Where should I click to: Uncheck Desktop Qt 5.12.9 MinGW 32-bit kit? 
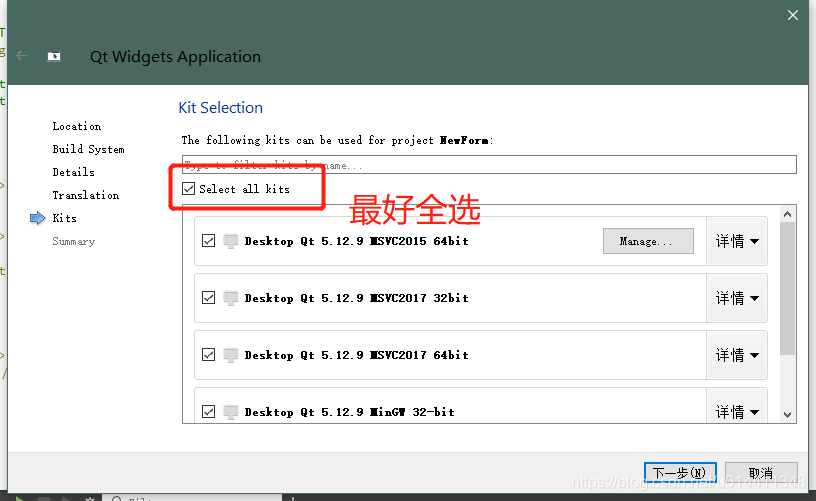point(208,412)
